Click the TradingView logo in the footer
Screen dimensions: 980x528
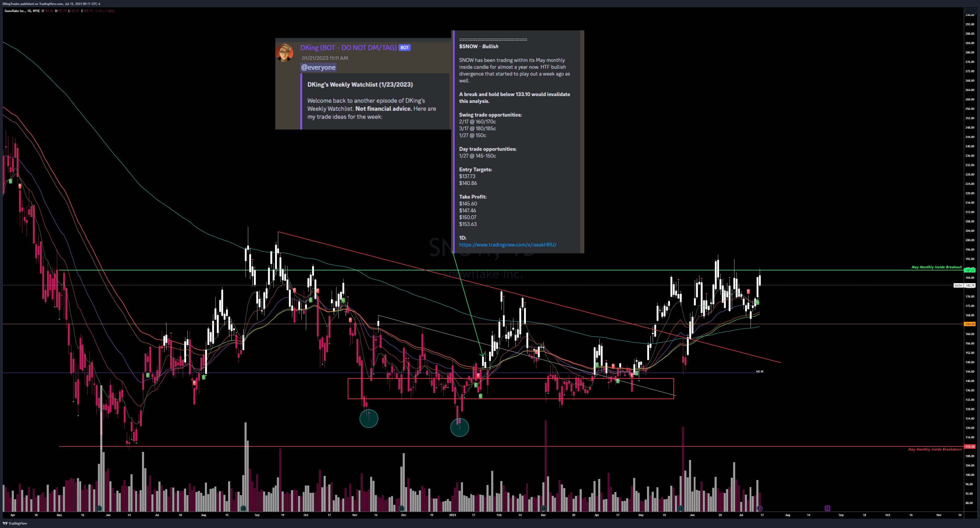click(x=15, y=524)
